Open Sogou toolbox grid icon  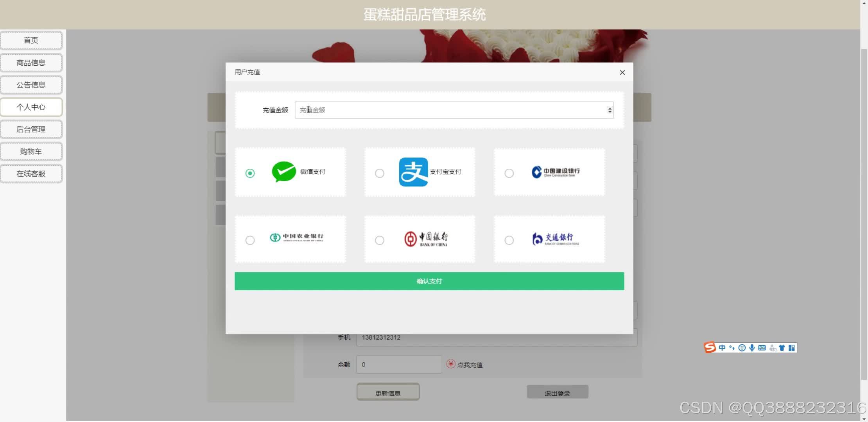click(x=792, y=348)
